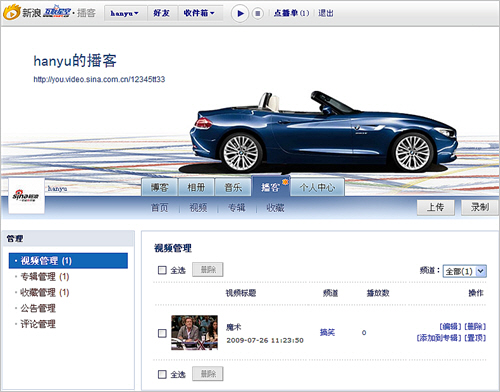Click the Sina eye logo icon
The height and width of the screenshot is (392, 500).
(11, 12)
